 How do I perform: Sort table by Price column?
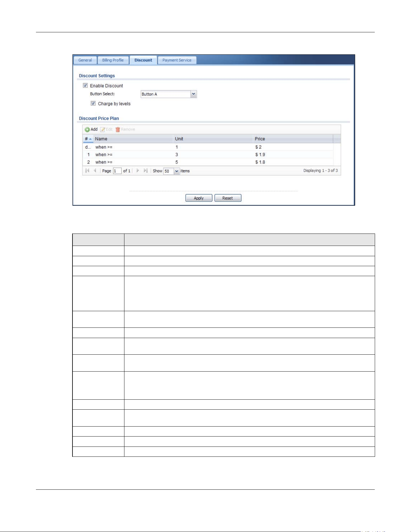pyautogui.click(x=293, y=139)
